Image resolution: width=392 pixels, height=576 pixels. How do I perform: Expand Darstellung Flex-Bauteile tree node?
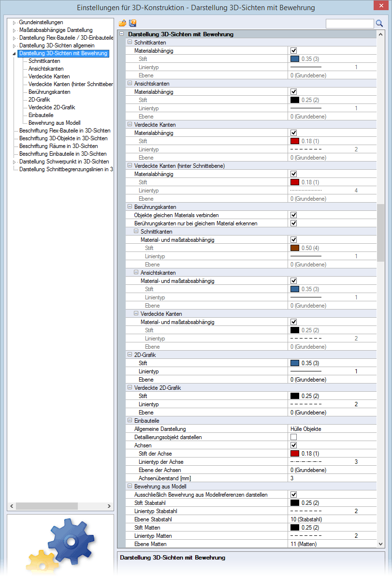pyautogui.click(x=15, y=38)
